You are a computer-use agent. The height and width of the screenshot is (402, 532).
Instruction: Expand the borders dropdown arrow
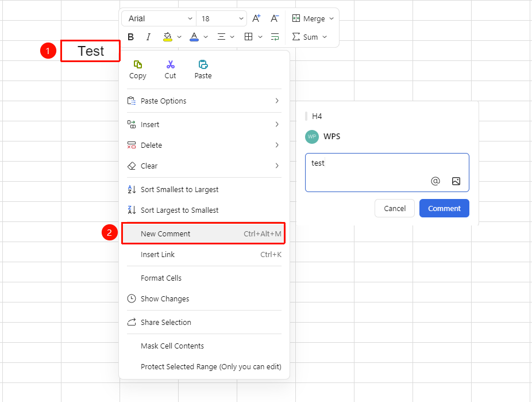click(260, 37)
